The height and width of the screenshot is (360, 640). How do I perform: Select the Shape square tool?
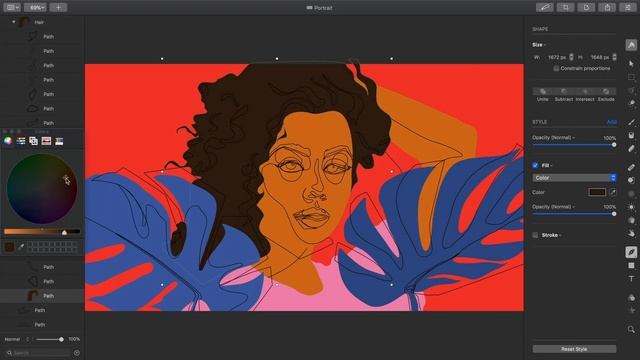coord(631,266)
